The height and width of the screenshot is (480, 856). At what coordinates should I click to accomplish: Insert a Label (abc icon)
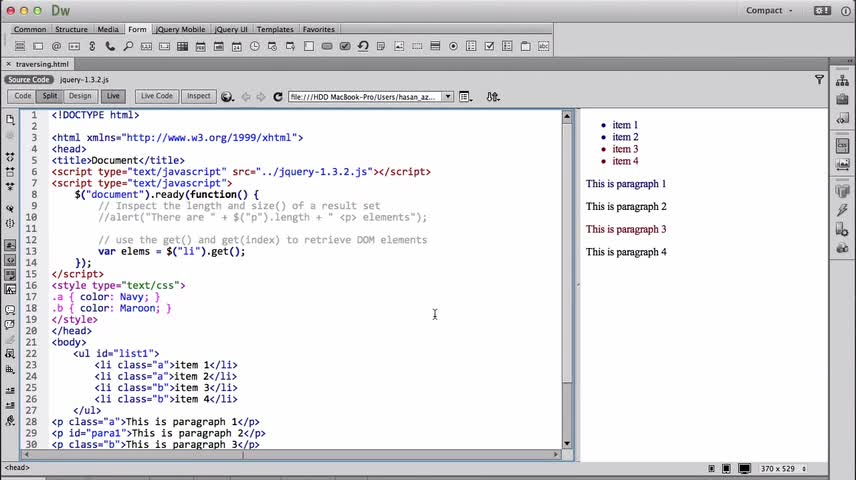pyautogui.click(x=543, y=46)
